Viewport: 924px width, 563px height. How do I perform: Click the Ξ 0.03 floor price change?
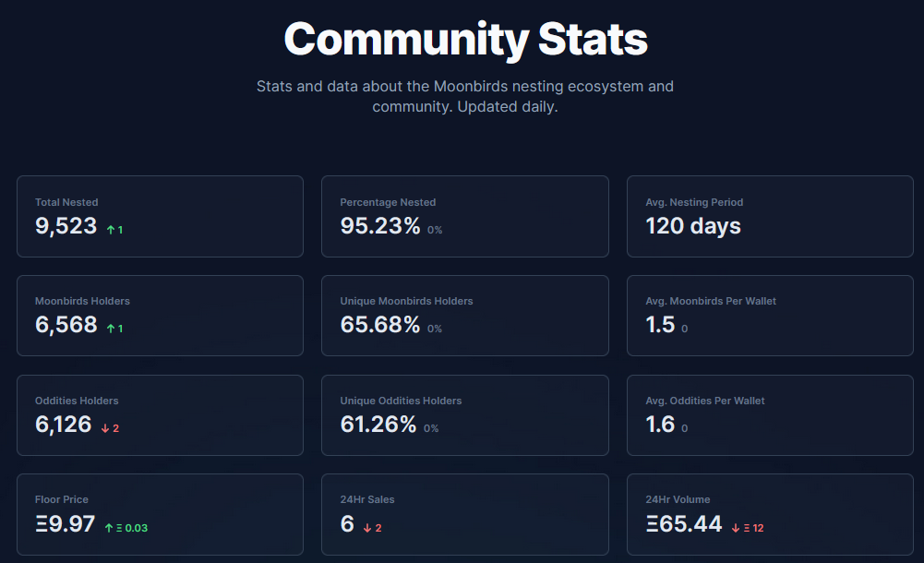(x=132, y=528)
